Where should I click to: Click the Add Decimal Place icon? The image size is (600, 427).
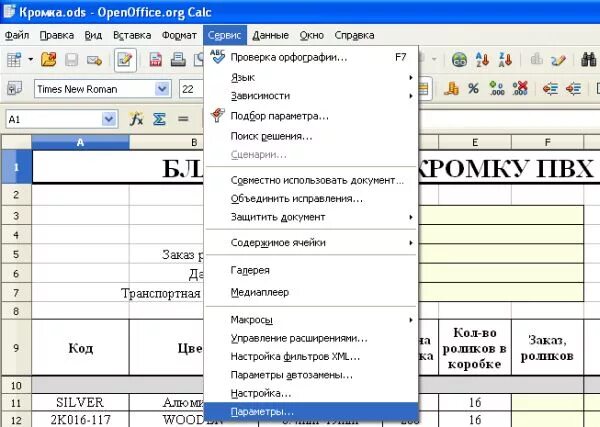pos(497,88)
